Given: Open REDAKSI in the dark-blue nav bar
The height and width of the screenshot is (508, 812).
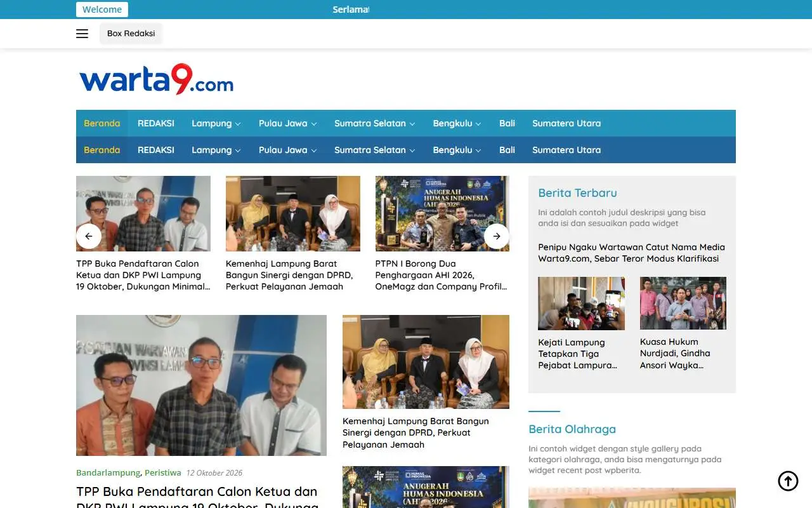Looking at the screenshot, I should 156,150.
